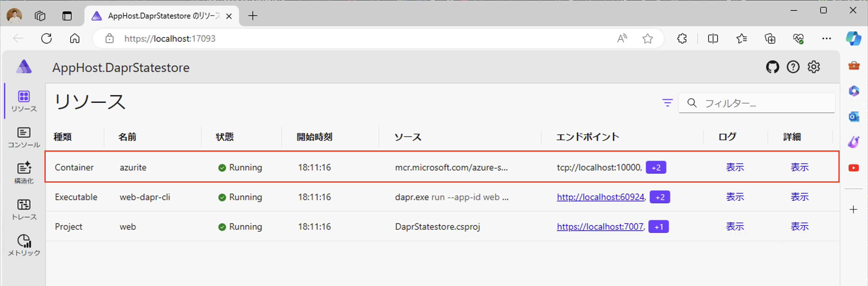Select the web-dapr-cli name cell
This screenshot has height=286, width=868.
point(145,197)
